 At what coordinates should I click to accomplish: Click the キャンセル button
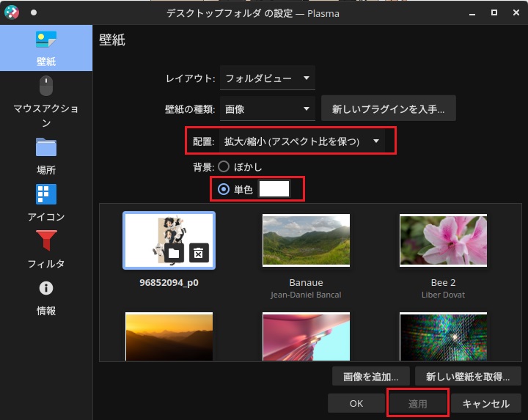tap(486, 403)
